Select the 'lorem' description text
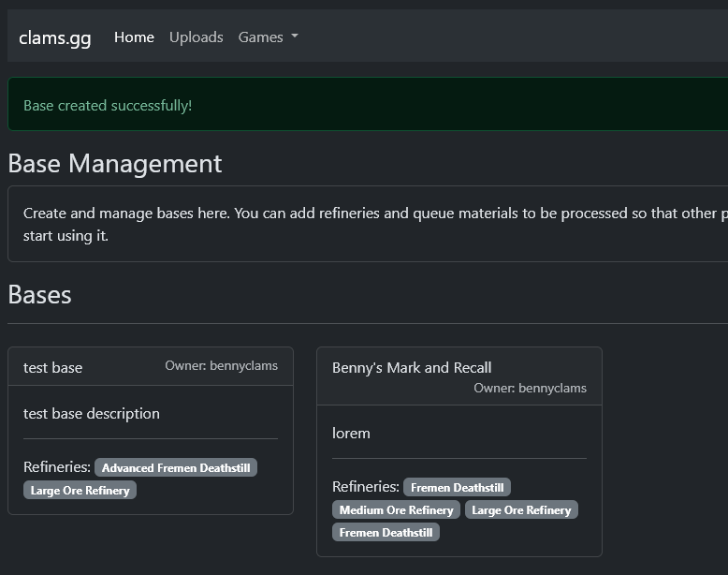Image resolution: width=728 pixels, height=575 pixels. (x=351, y=433)
